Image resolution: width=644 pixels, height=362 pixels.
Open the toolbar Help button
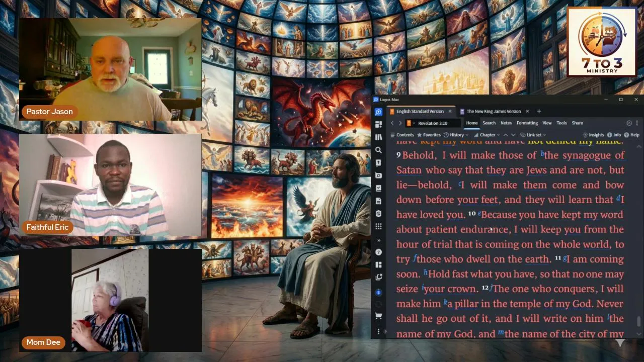[632, 135]
